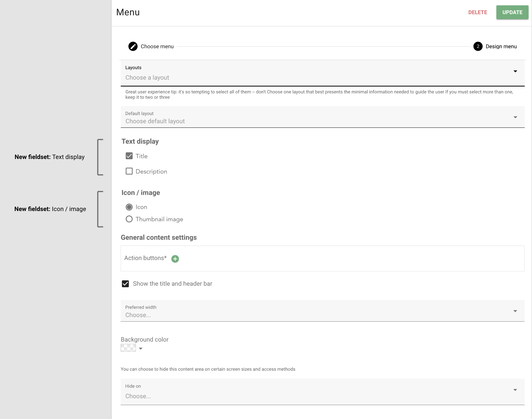The image size is (532, 419).
Task: Click the pencil edit icon beside Choose menu
Action: tap(133, 46)
